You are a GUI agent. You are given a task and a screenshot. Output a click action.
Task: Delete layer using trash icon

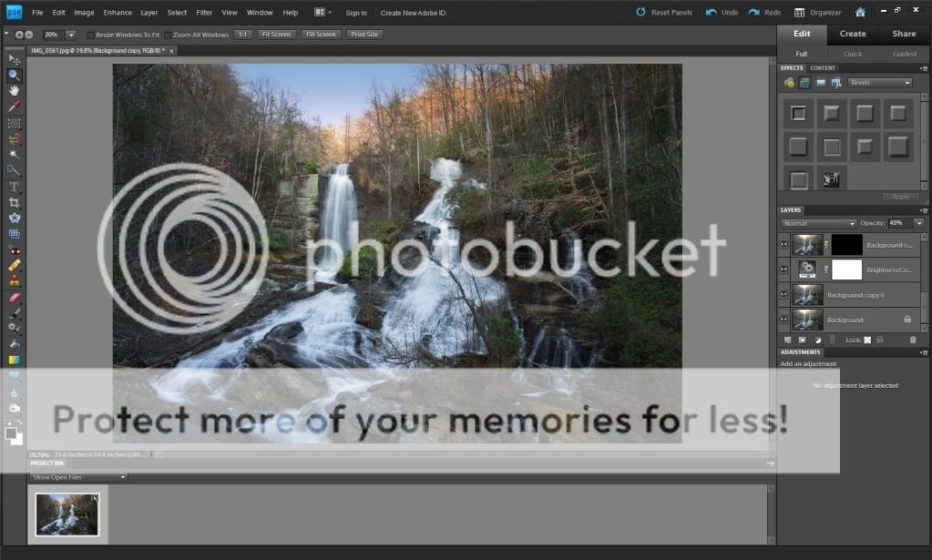[913, 340]
